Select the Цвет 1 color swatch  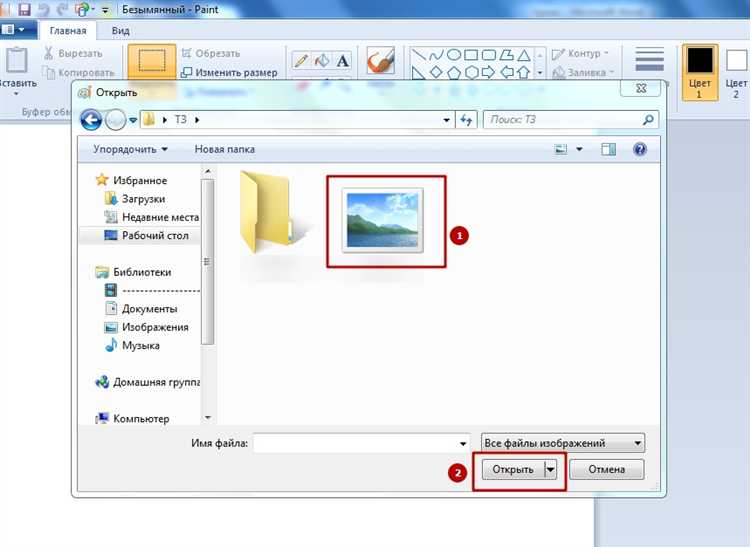coord(700,72)
